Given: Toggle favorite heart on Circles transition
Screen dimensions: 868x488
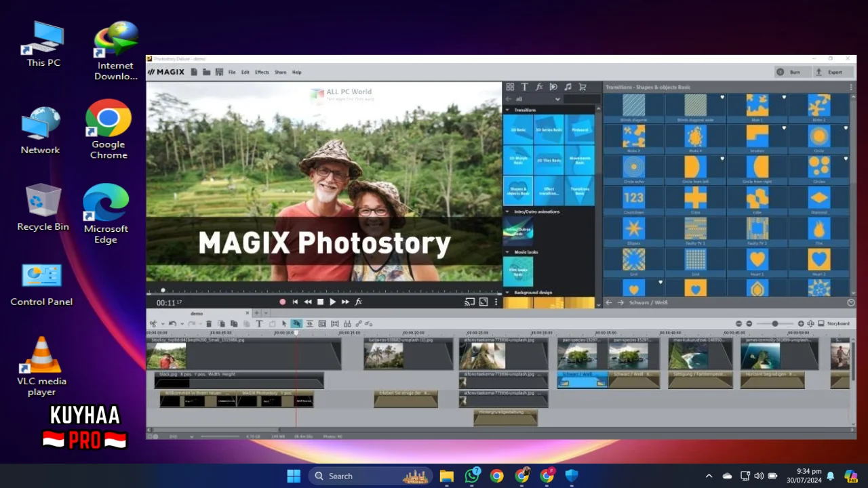Looking at the screenshot, I should pos(846,159).
